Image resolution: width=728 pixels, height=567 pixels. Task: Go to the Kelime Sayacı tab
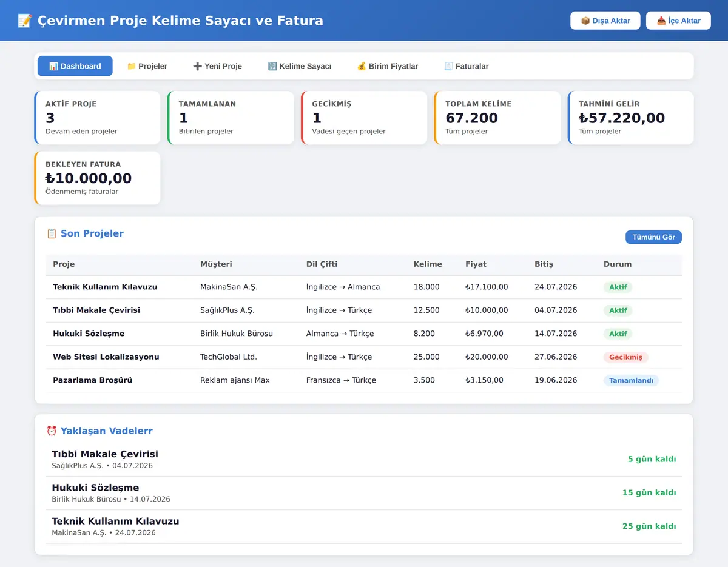click(x=299, y=66)
